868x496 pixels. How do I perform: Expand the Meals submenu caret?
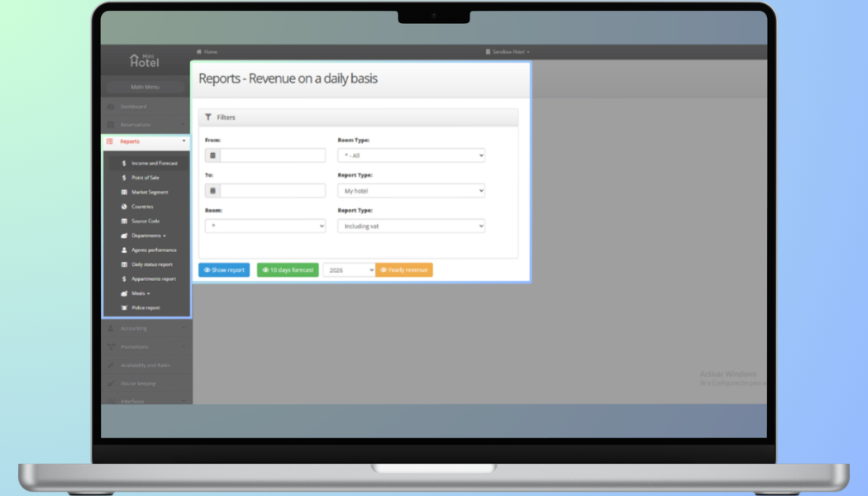(x=148, y=294)
